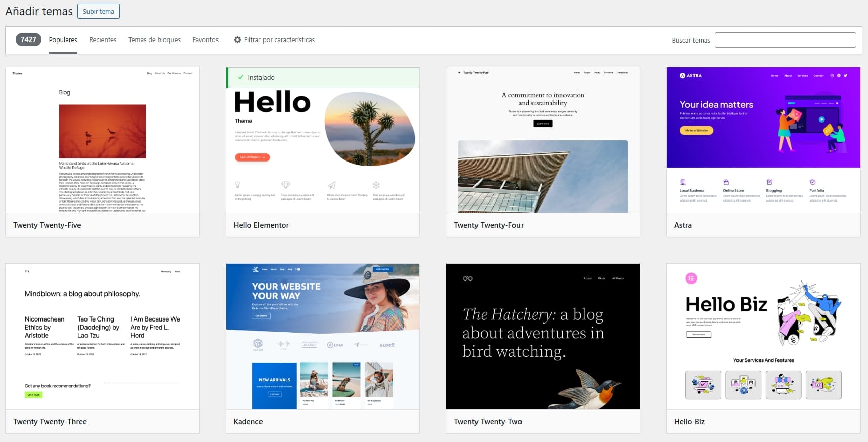Show the Favoritos tab

205,40
